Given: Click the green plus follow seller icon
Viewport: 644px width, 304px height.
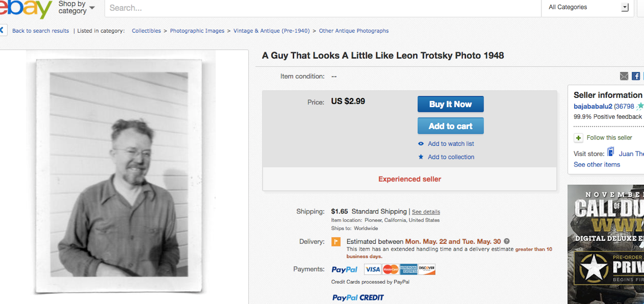Looking at the screenshot, I should [x=578, y=138].
